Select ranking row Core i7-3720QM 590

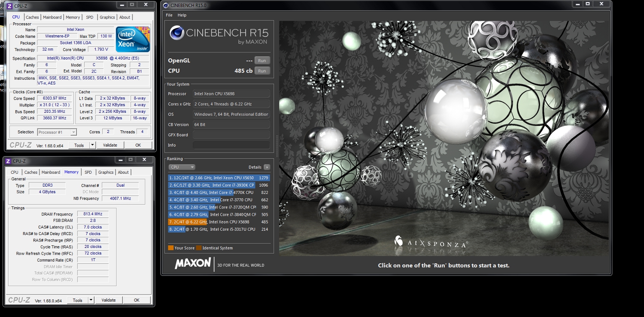pos(219,207)
